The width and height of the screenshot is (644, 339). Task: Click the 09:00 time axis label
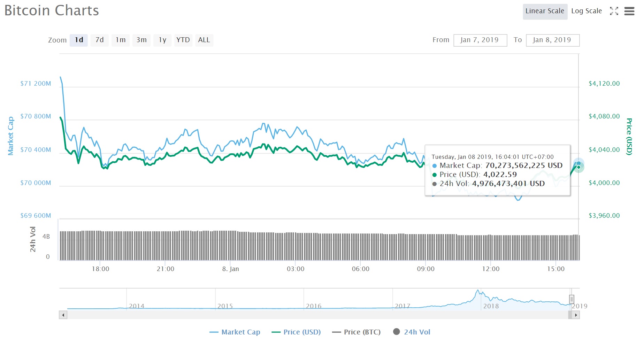coord(426,269)
